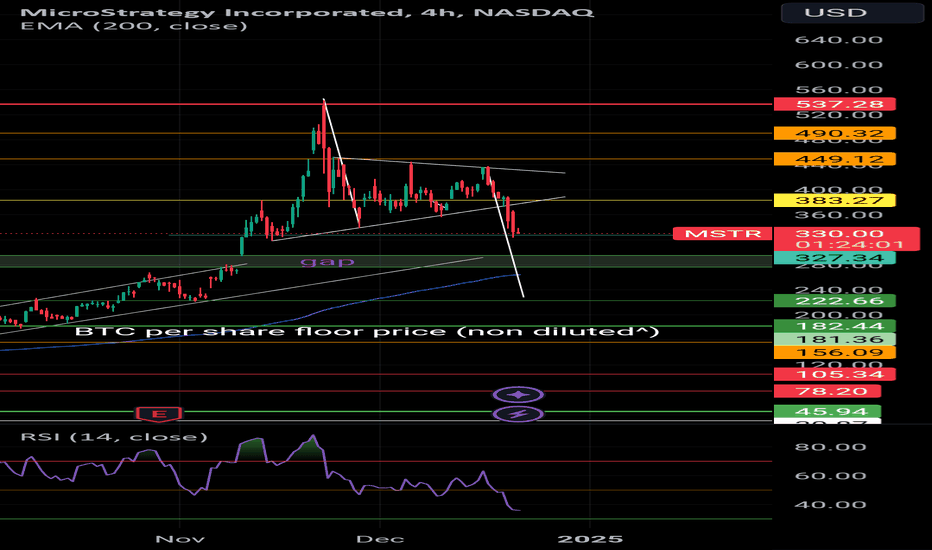The image size is (932, 550).
Task: Click the RSI (14, close) indicator label
Action: pos(114,437)
